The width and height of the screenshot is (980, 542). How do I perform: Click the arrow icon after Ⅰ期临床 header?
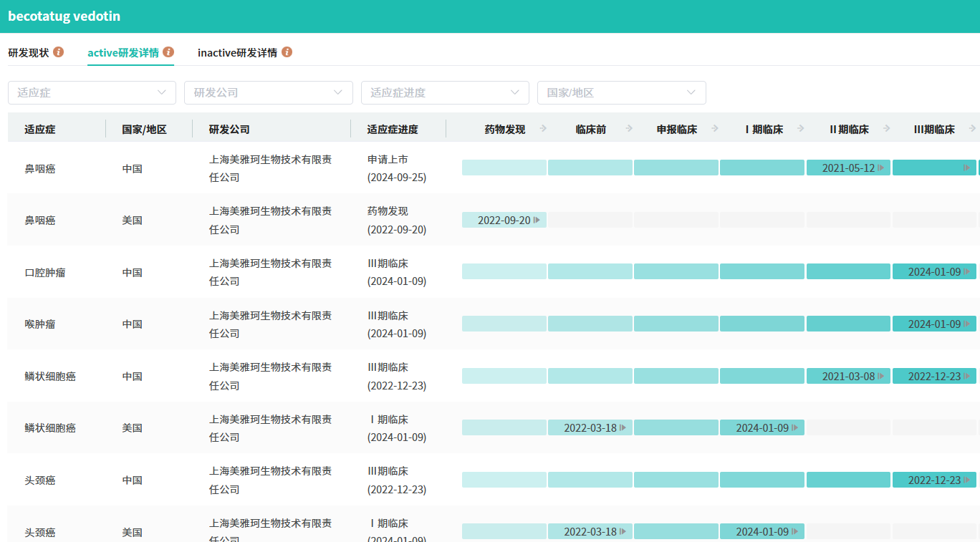pos(801,129)
